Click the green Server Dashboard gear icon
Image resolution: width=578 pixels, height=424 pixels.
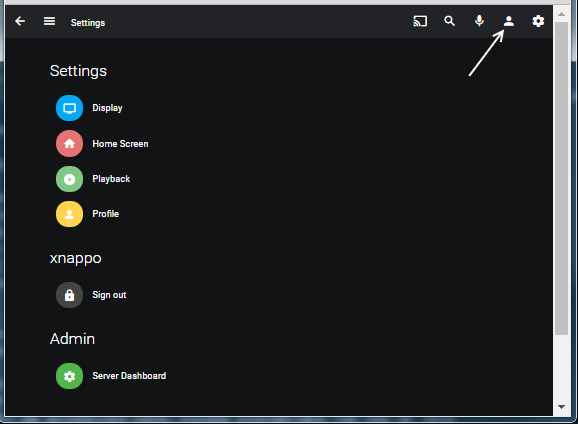point(69,376)
